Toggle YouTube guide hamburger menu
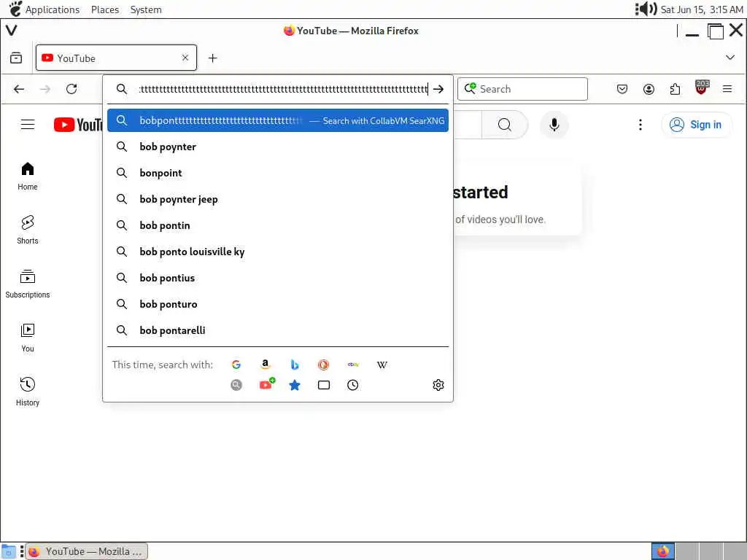The height and width of the screenshot is (560, 747). [28, 125]
